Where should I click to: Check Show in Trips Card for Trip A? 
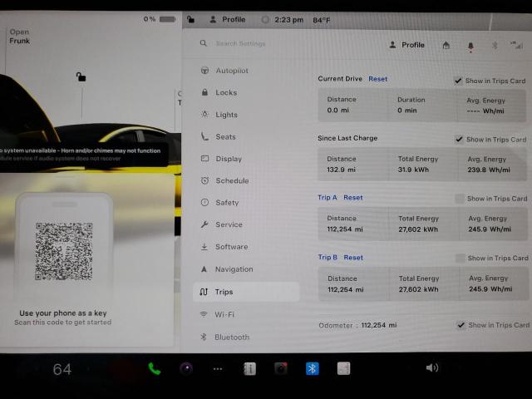tap(460, 199)
